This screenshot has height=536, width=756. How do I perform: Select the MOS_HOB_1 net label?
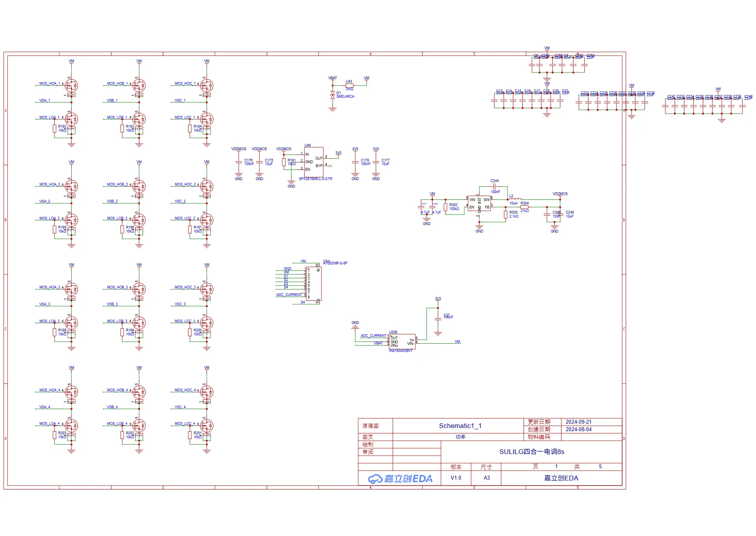click(117, 84)
